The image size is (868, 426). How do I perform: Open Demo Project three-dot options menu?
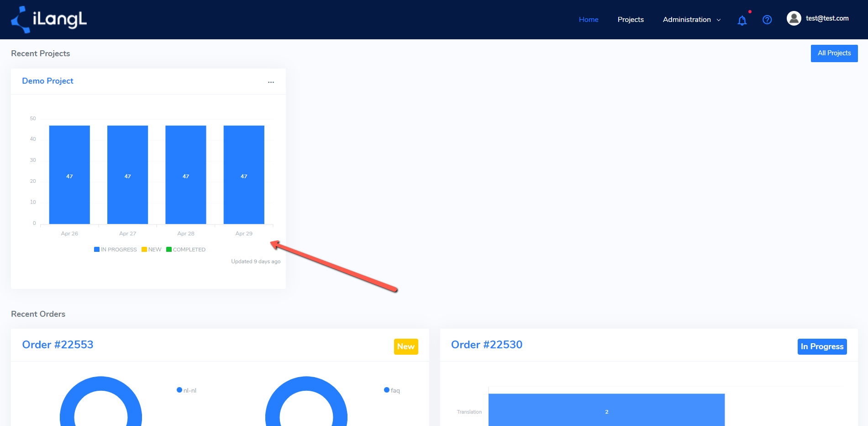(271, 82)
